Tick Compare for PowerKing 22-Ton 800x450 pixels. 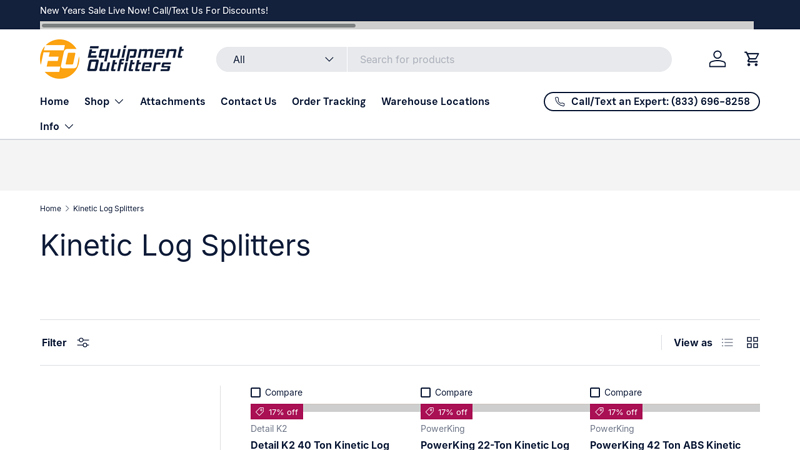pyautogui.click(x=426, y=392)
